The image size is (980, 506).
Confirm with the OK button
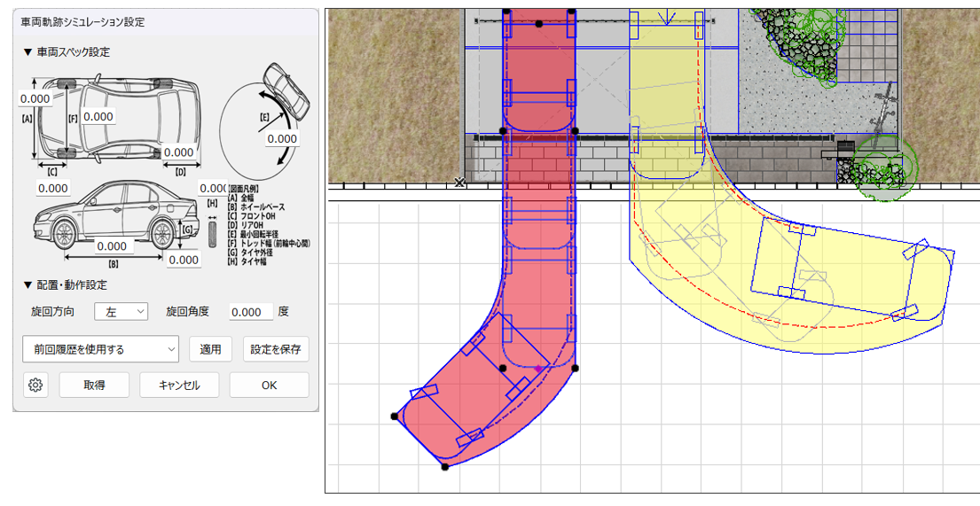pyautogui.click(x=269, y=385)
